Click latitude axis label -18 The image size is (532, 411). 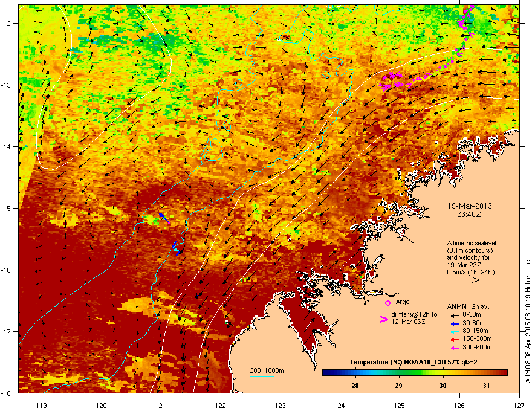7,393
